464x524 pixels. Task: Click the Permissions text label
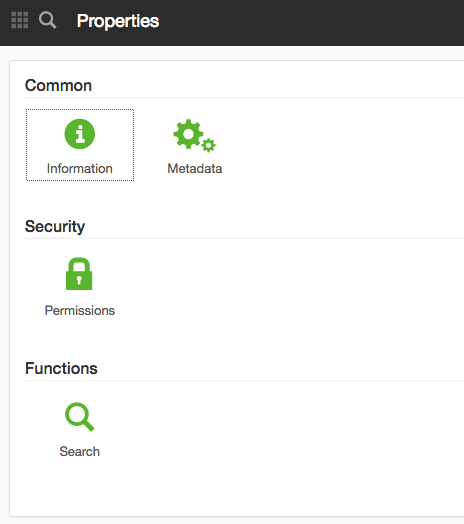point(80,310)
